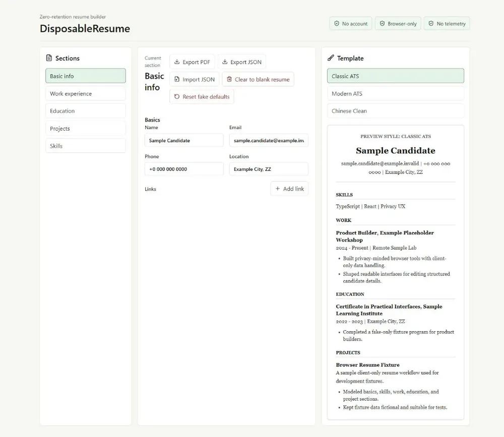Click the shield icon in No account badge
The image size is (504, 437).
coord(337,24)
